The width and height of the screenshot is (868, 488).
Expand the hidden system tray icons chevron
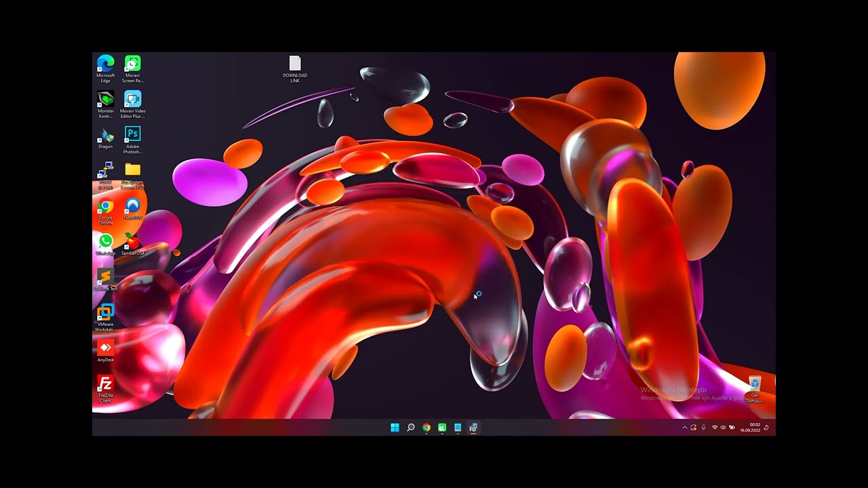tap(684, 428)
